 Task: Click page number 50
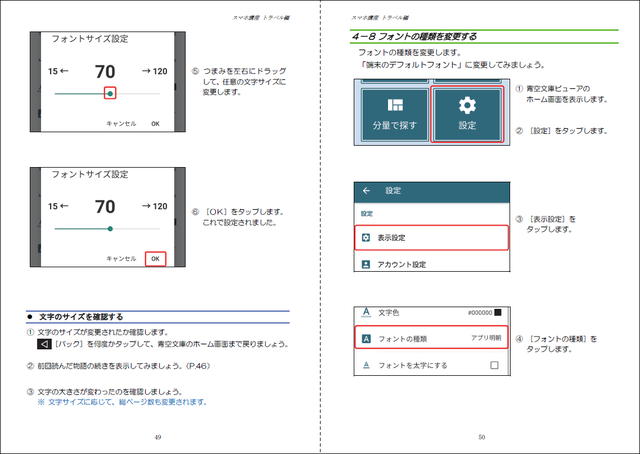[x=482, y=437]
